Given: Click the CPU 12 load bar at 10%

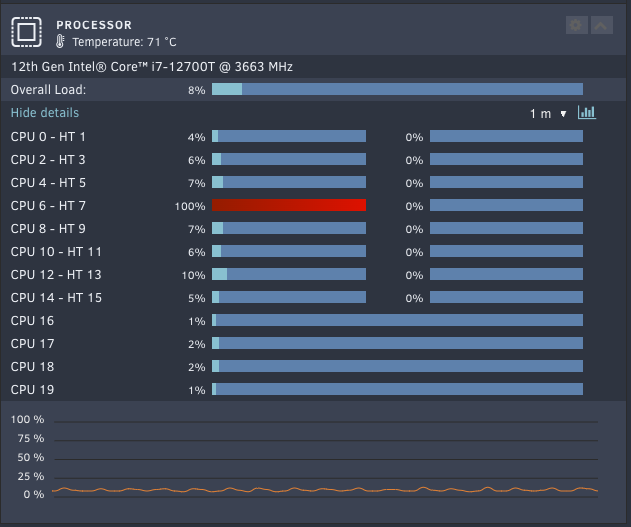Looking at the screenshot, I should click(x=289, y=274).
